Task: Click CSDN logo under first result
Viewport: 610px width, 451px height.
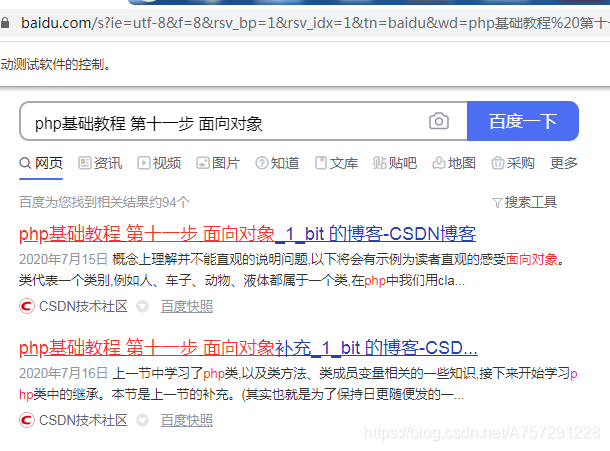Action: pos(27,307)
